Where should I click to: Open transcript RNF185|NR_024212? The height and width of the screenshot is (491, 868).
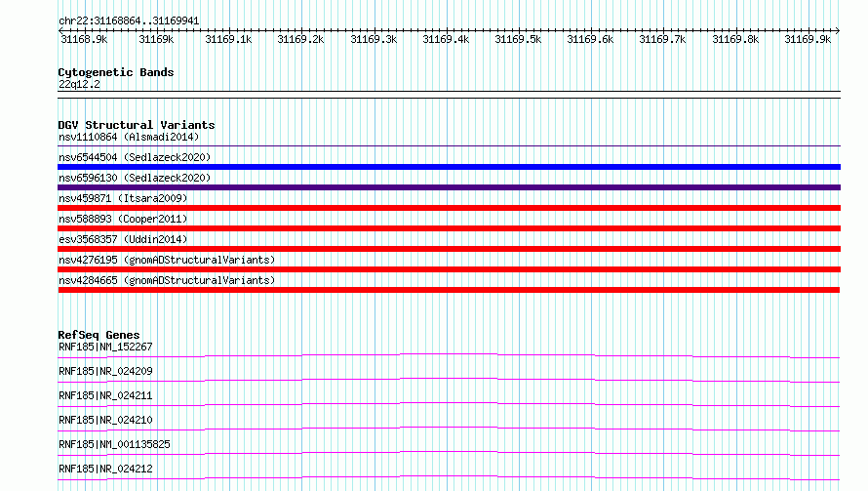[105, 469]
